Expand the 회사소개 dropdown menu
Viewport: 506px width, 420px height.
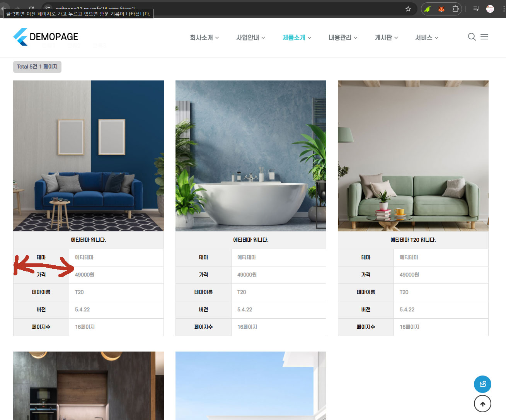204,38
